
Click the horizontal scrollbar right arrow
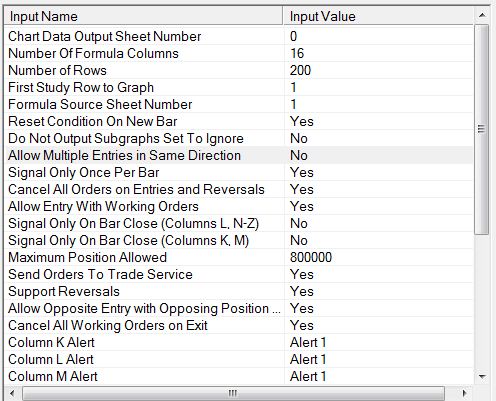coord(464,393)
